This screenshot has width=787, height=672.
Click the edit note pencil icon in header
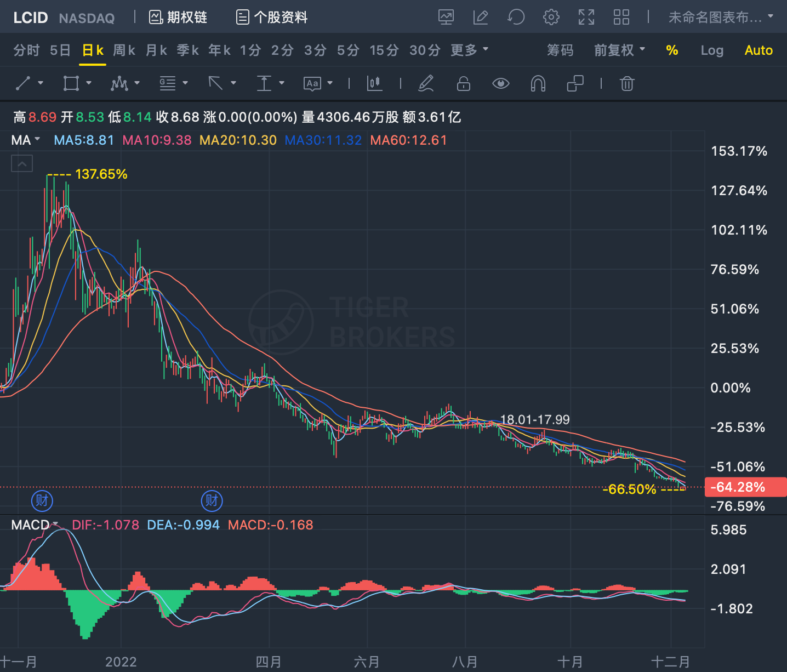481,18
